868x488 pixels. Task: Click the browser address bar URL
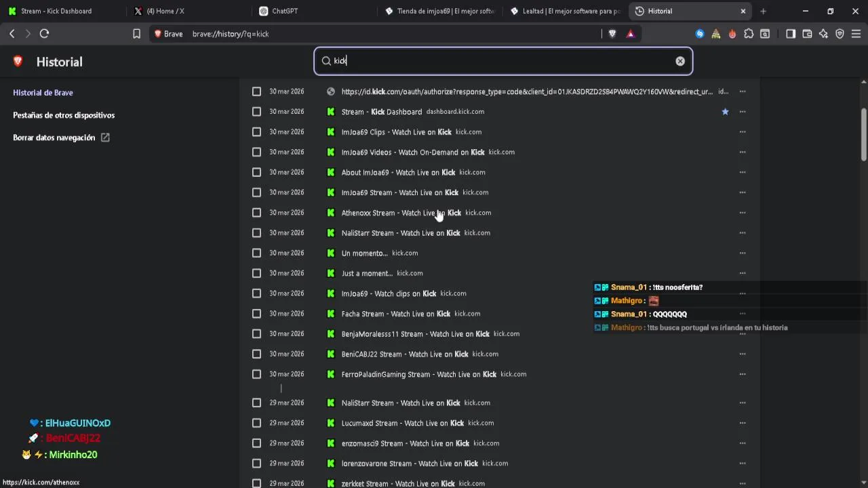pyautogui.click(x=231, y=34)
